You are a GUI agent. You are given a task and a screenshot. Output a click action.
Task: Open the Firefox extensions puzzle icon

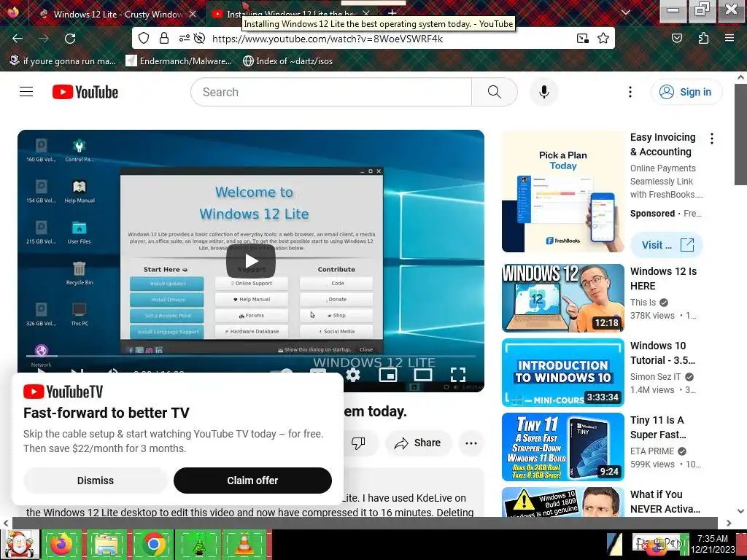703,38
